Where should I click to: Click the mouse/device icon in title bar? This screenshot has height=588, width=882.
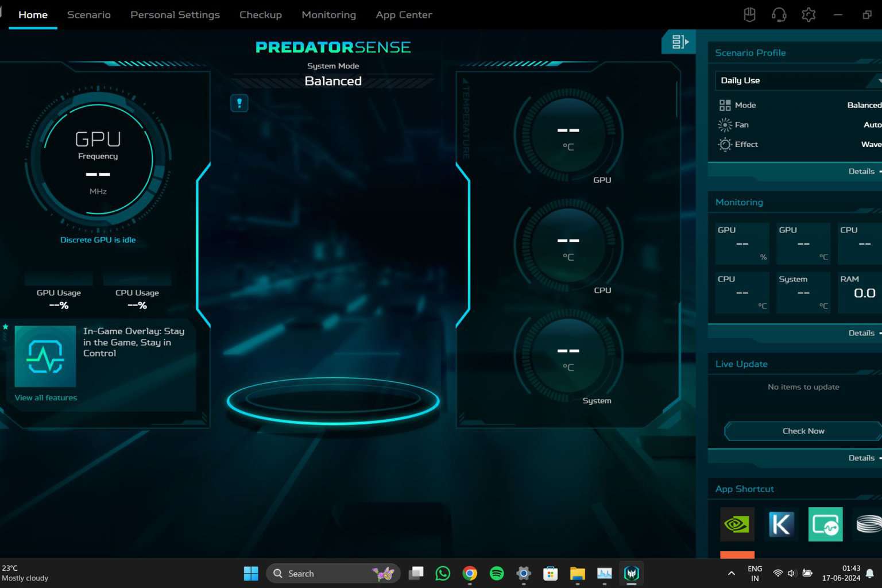749,15
